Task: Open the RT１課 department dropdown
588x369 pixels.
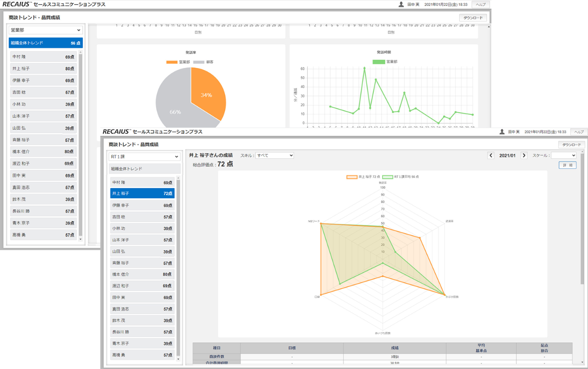Action: 144,157
